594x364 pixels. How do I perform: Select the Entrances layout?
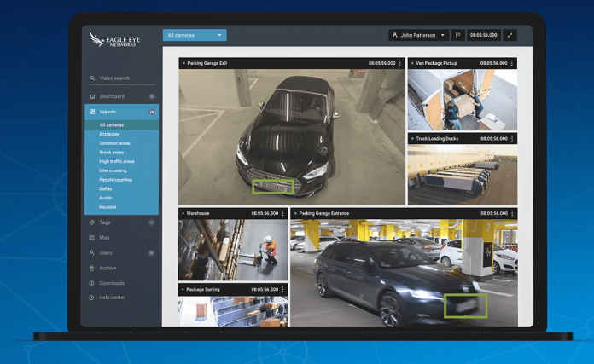tap(109, 134)
